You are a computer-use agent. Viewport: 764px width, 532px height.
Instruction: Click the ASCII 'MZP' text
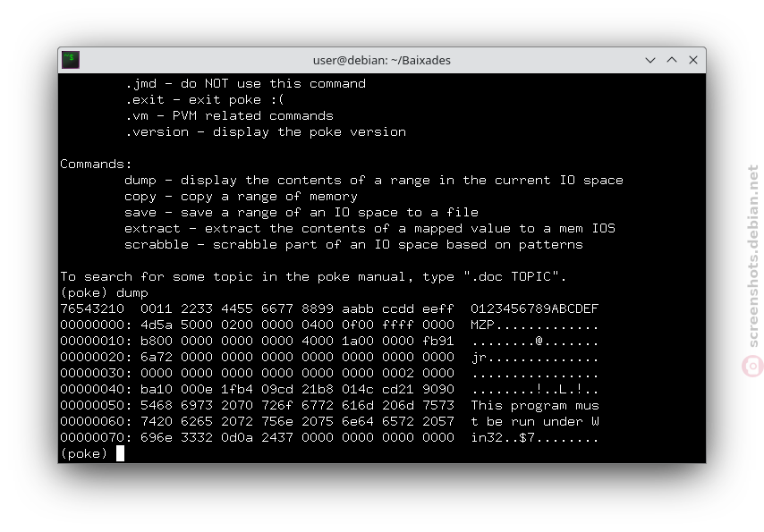pos(482,325)
